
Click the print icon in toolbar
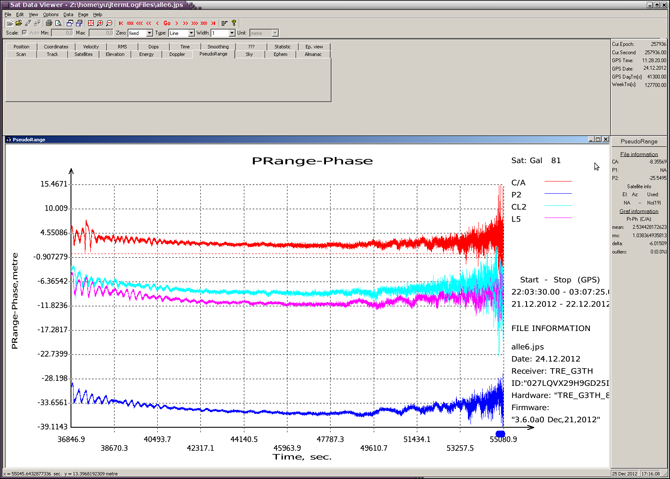(x=49, y=23)
